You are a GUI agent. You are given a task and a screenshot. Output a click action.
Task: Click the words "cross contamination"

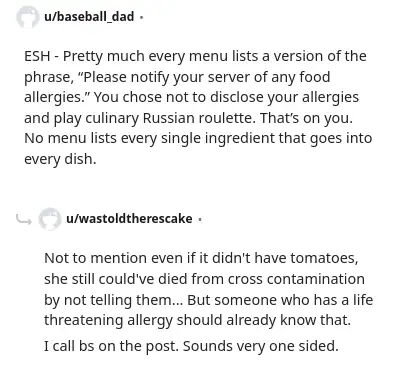[296, 279]
